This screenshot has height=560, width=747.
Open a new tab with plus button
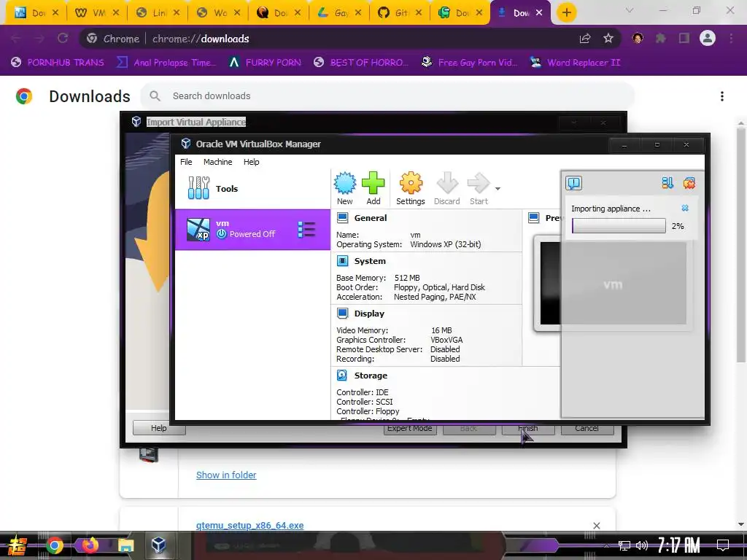[x=566, y=13]
